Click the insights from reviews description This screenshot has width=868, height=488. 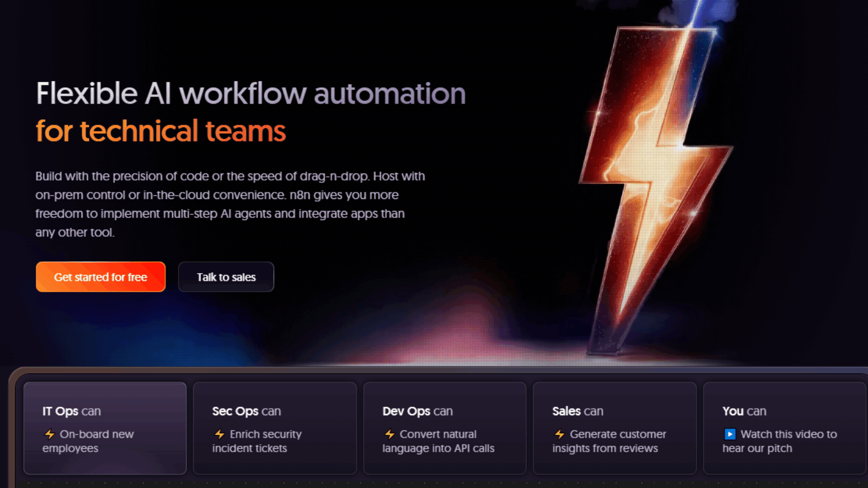605,448
